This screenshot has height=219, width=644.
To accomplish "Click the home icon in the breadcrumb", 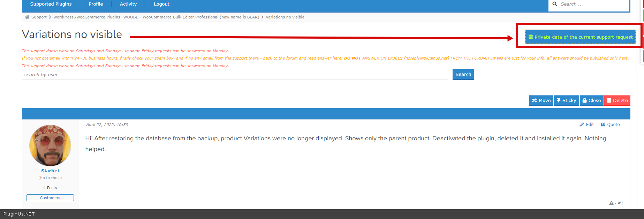I will pos(27,17).
